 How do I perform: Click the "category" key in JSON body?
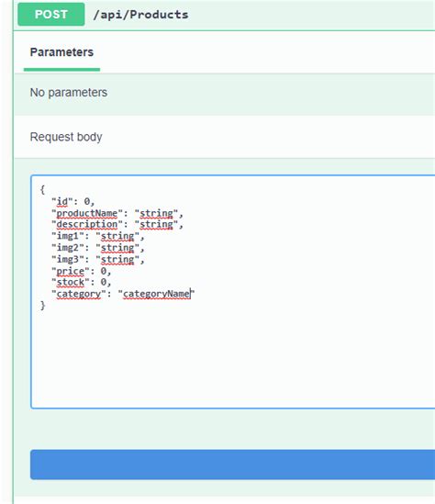tap(79, 294)
